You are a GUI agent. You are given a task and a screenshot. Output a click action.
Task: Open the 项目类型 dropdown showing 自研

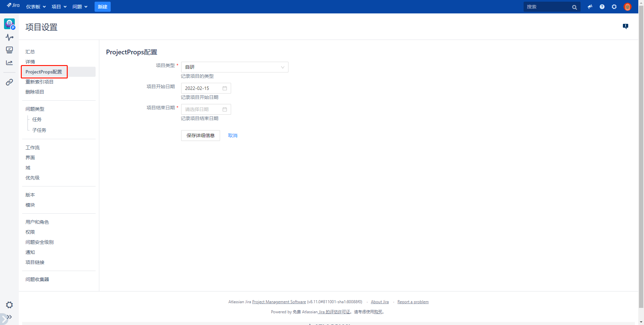[x=234, y=67]
